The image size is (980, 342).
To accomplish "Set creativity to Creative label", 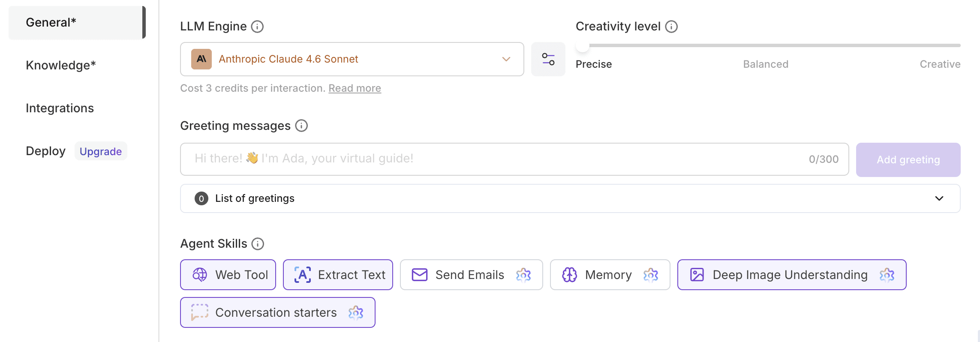I will (x=940, y=64).
